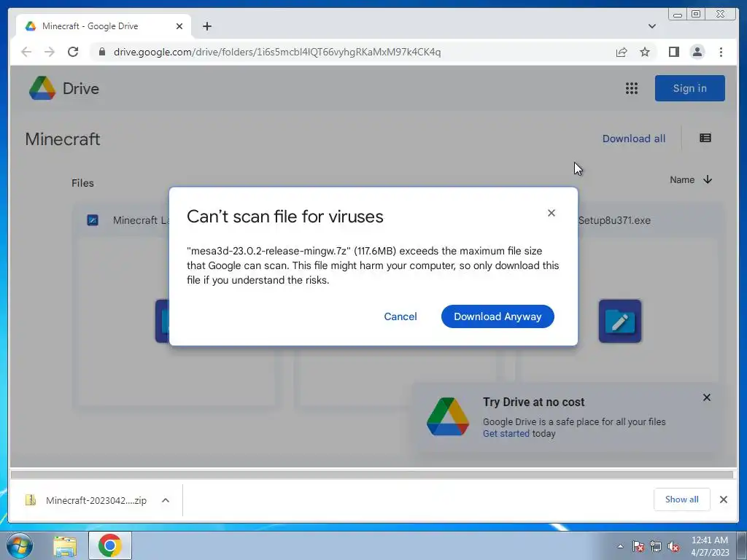The width and height of the screenshot is (747, 560).
Task: Open Chrome three-dot menu
Action: 721,52
